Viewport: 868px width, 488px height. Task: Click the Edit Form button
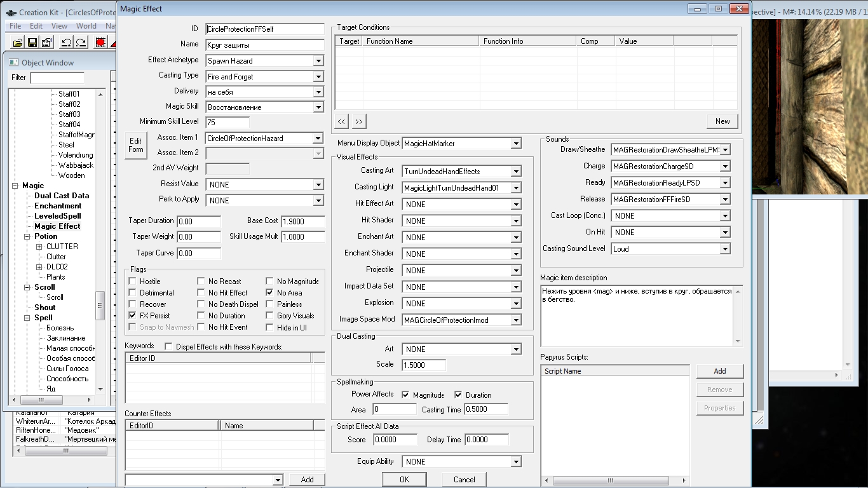pos(136,146)
